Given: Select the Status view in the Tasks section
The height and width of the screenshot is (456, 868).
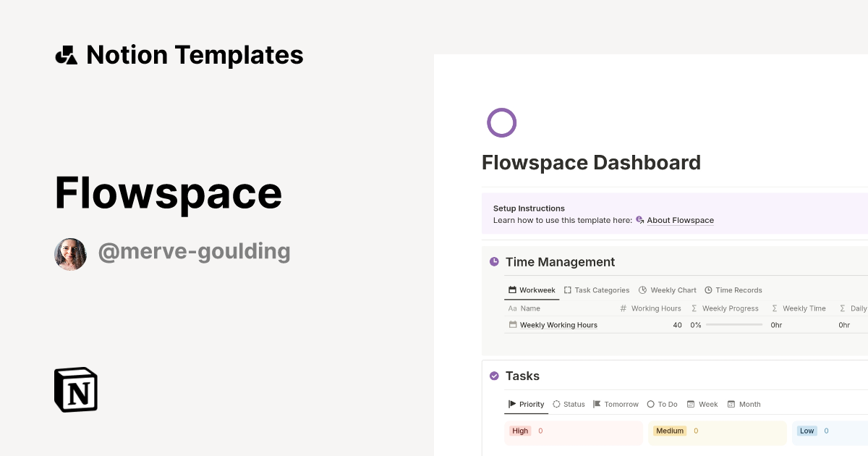Looking at the screenshot, I should [569, 404].
